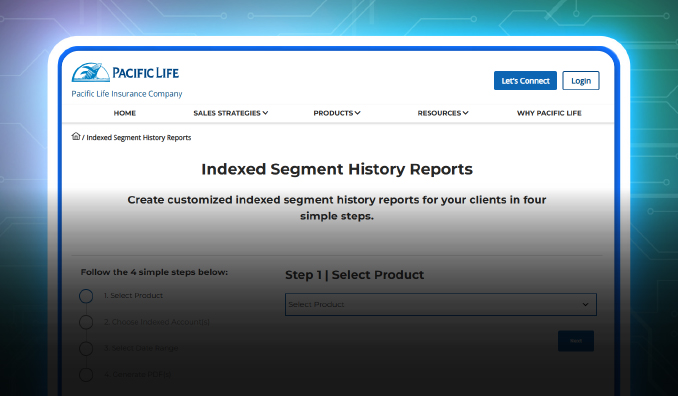Click the '4. Generate PDF(s)' step label
This screenshot has width=678, height=396.
[x=138, y=374]
